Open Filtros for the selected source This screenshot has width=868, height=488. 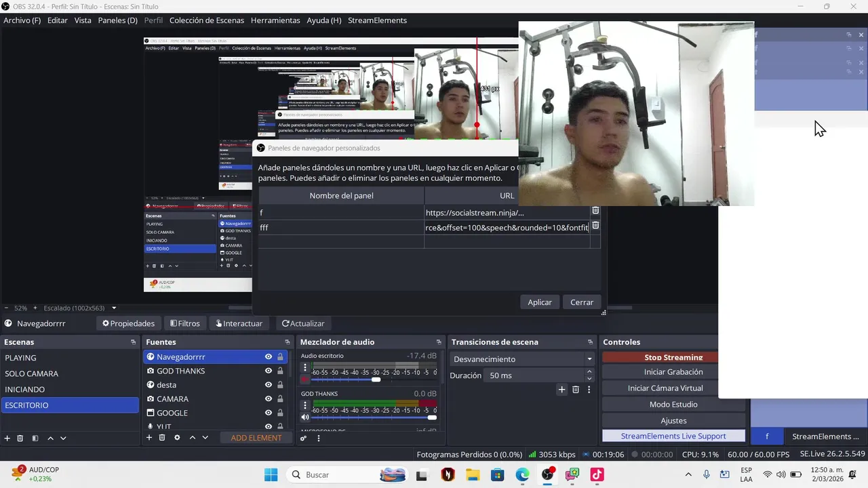[185, 323]
